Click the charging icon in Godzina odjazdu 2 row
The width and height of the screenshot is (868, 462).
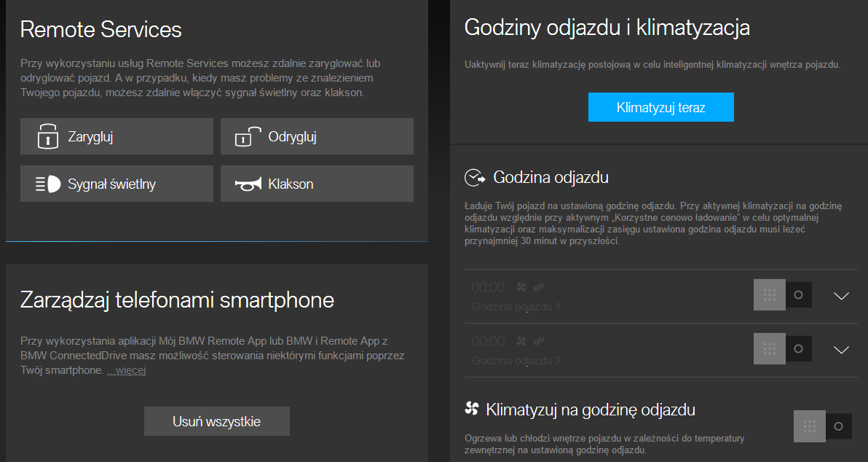[x=539, y=341]
